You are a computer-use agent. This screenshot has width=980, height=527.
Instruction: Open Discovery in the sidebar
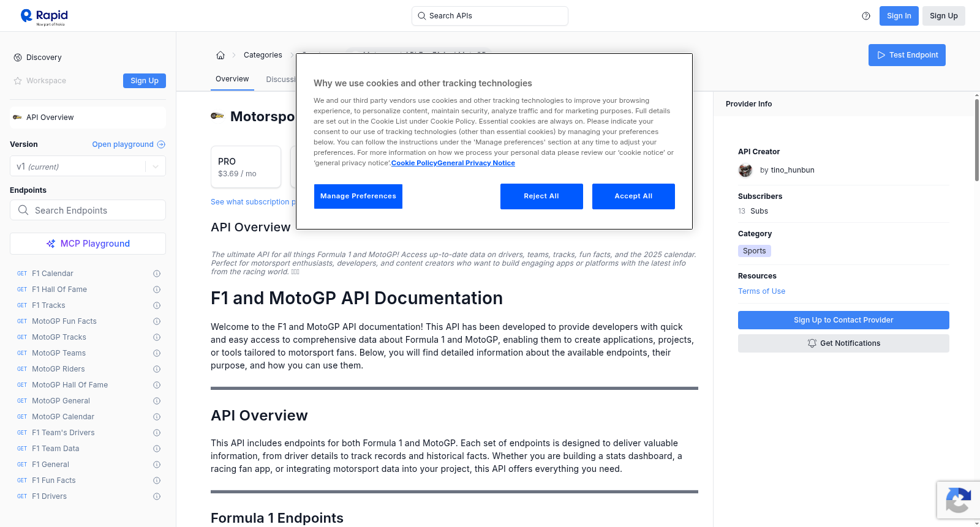pyautogui.click(x=44, y=58)
